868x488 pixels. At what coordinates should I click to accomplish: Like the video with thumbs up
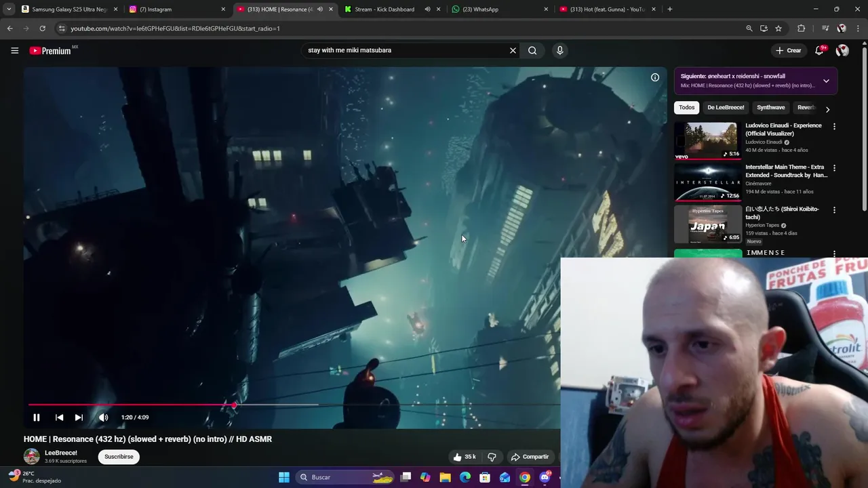click(465, 457)
